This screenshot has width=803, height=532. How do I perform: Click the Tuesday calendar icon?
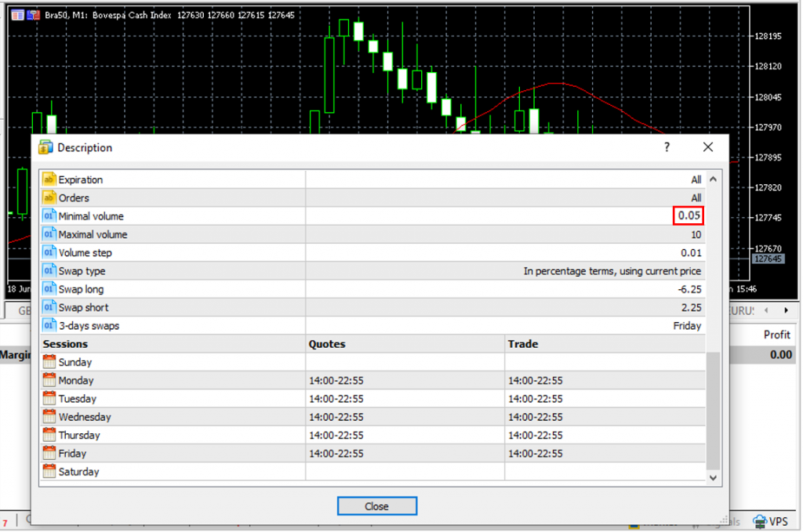pos(49,399)
